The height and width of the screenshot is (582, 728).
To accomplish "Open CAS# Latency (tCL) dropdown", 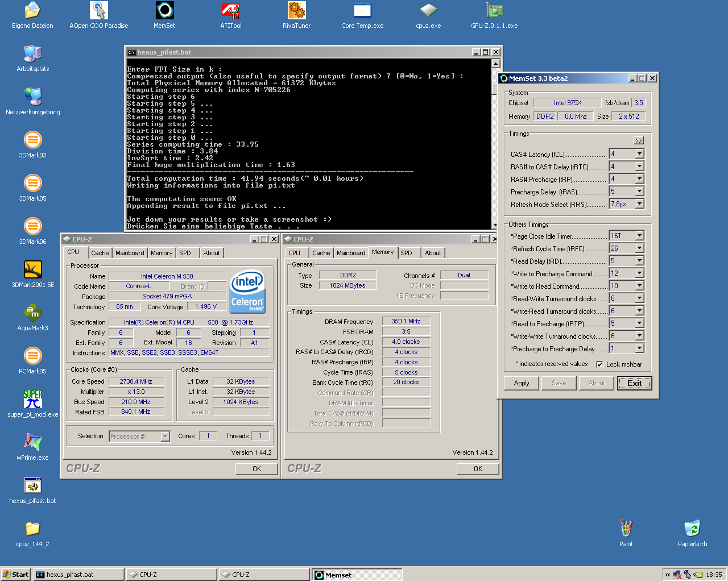I will point(640,154).
